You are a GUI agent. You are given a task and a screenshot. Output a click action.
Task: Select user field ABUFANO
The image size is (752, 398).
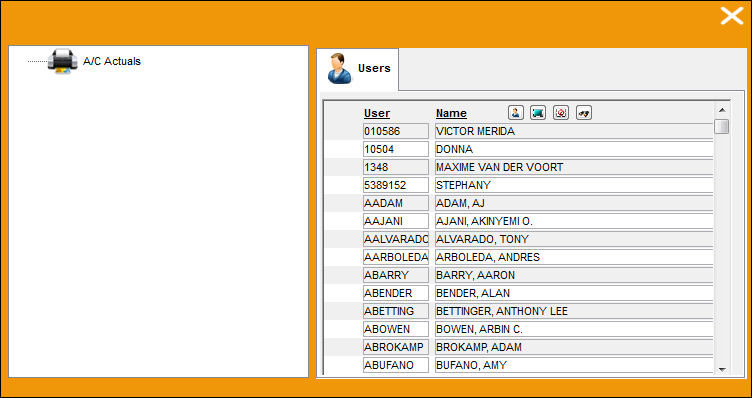point(396,365)
